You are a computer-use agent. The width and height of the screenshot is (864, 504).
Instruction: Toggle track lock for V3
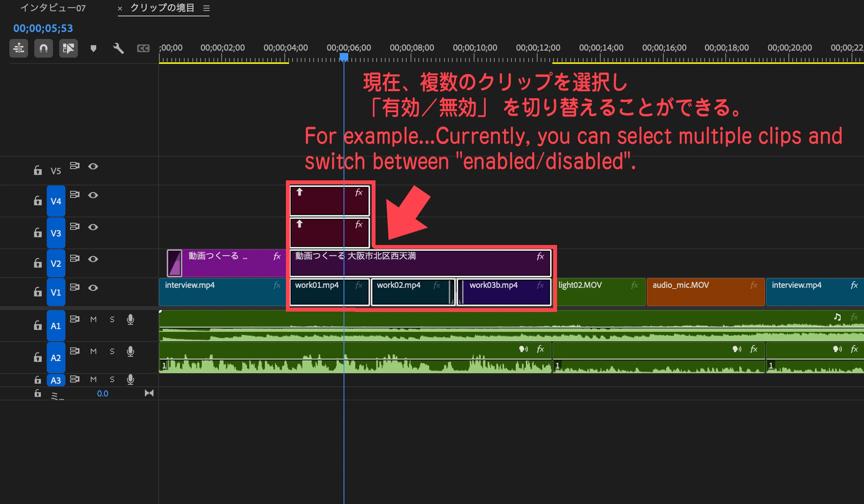pyautogui.click(x=38, y=233)
